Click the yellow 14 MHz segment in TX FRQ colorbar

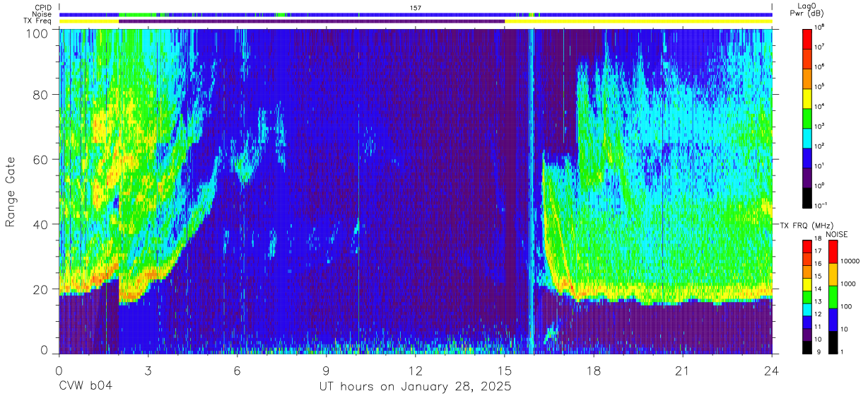pos(808,284)
